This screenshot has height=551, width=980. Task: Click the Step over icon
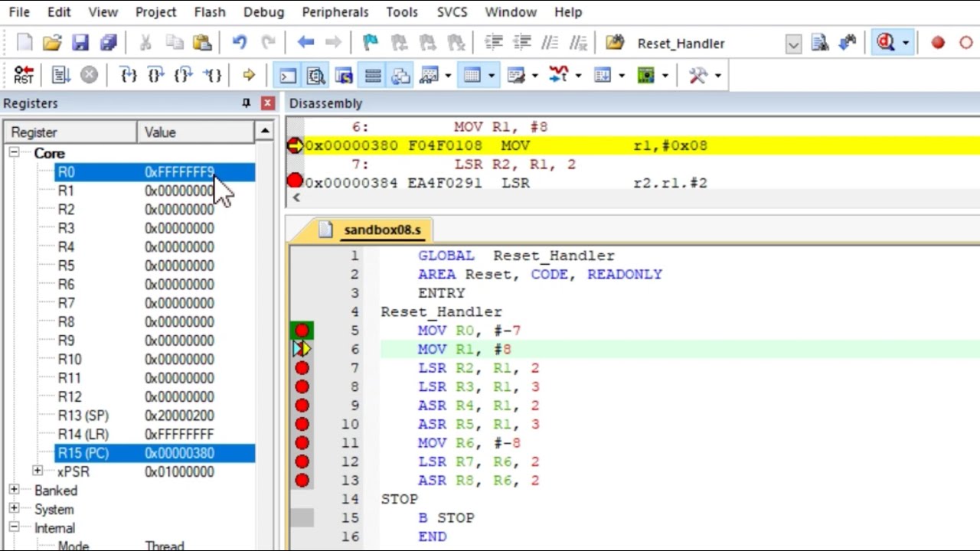(155, 75)
